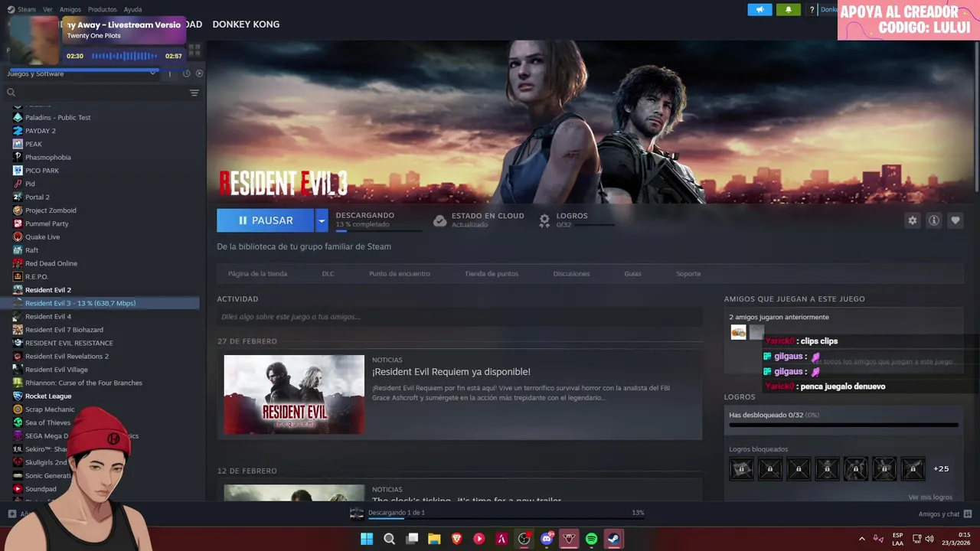This screenshot has height=551, width=980.
Task: Open Guías link
Action: (632, 273)
